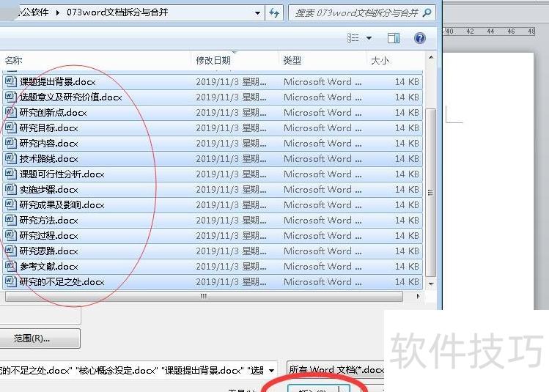Screen dimensions: 549x392
Task: Click the horizontal scrollbar thumb
Action: (x=204, y=297)
